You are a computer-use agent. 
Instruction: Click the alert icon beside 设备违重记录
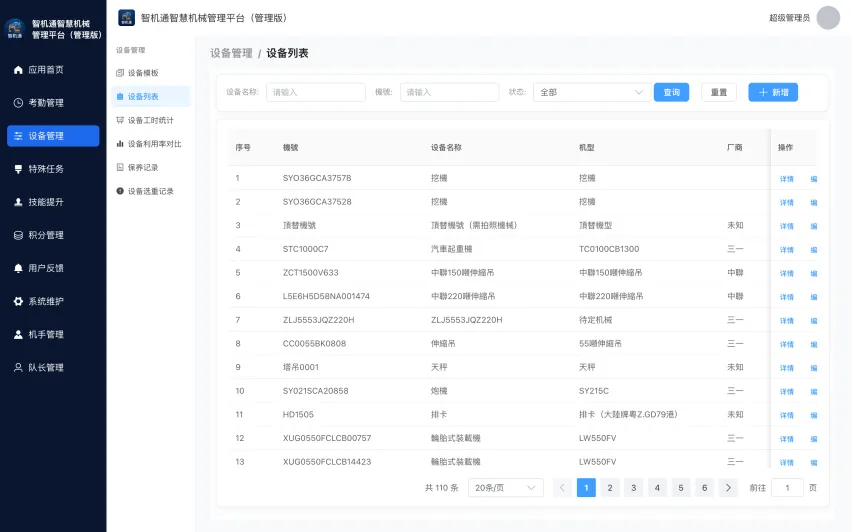point(120,191)
